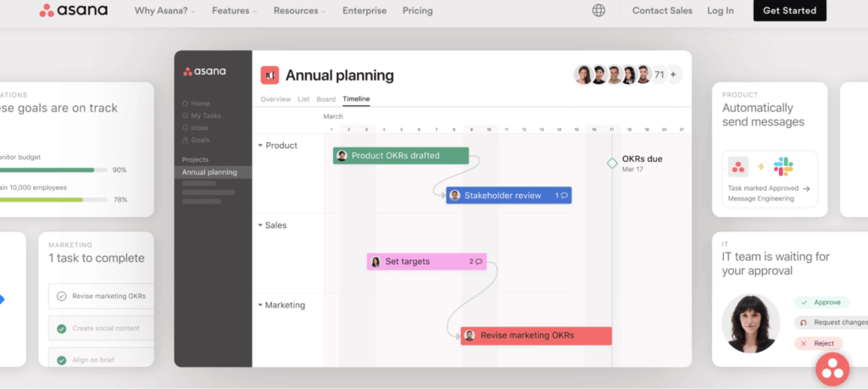
Task: Click the Get Started button
Action: (789, 10)
